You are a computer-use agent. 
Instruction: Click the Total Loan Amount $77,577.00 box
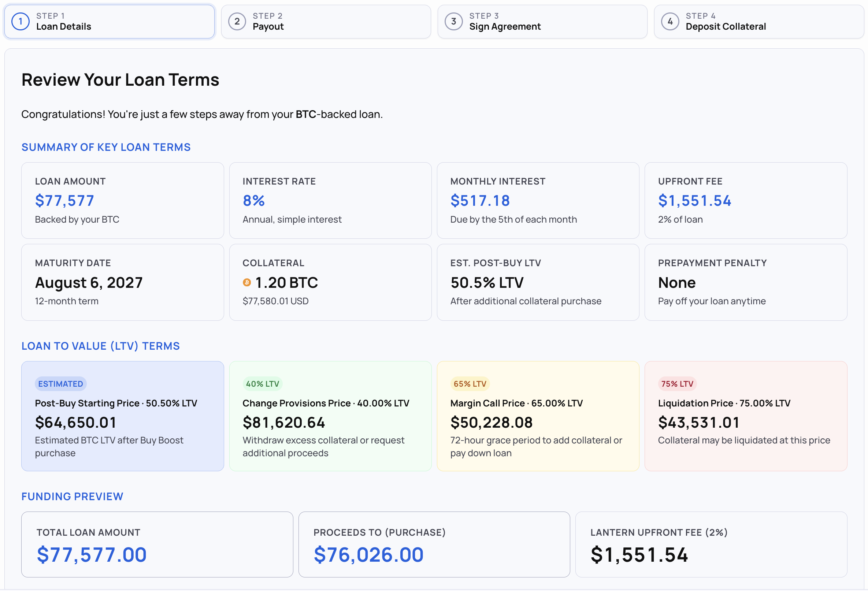tap(157, 545)
